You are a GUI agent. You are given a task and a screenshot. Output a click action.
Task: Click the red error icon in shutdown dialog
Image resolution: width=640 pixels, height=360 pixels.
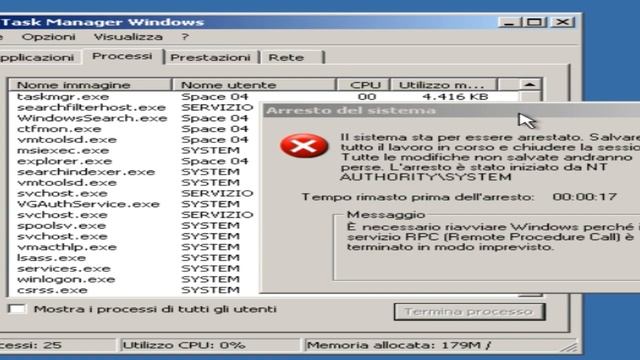point(304,146)
